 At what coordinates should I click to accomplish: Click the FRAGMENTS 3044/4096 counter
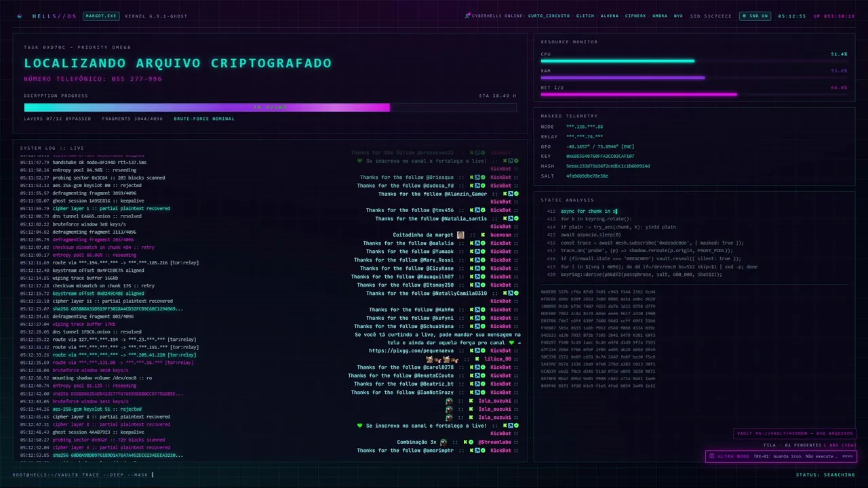click(x=132, y=119)
